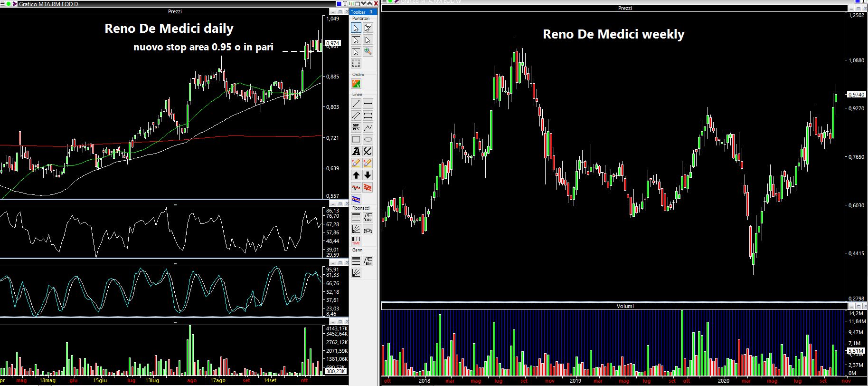Click the left pencil eraser tool

[x=356, y=163]
